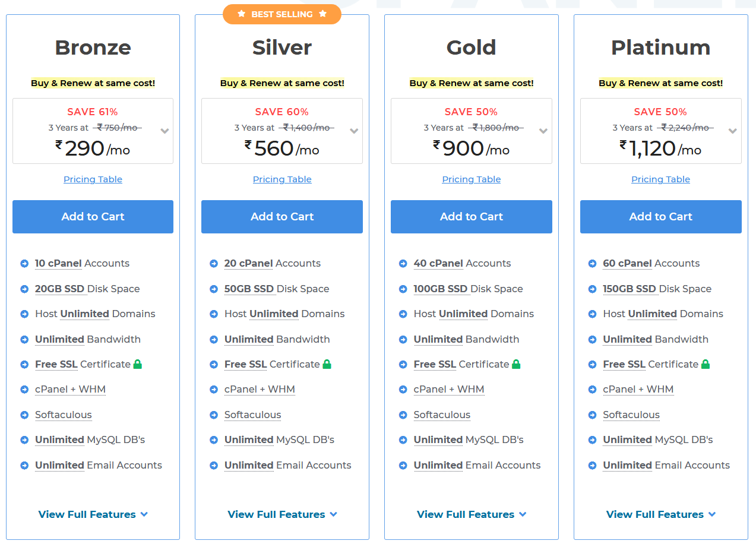Open the Platinum ₹1,120/mo term dropdown

coord(661,131)
